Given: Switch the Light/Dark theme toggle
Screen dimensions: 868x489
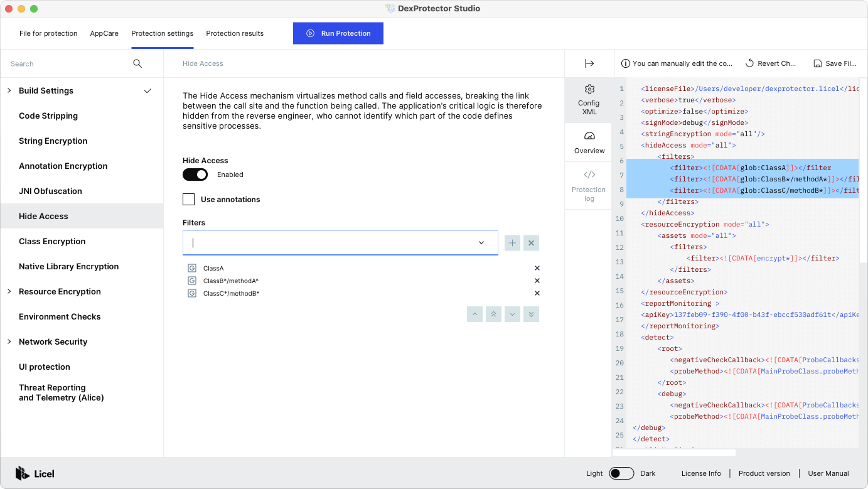Looking at the screenshot, I should tap(621, 473).
